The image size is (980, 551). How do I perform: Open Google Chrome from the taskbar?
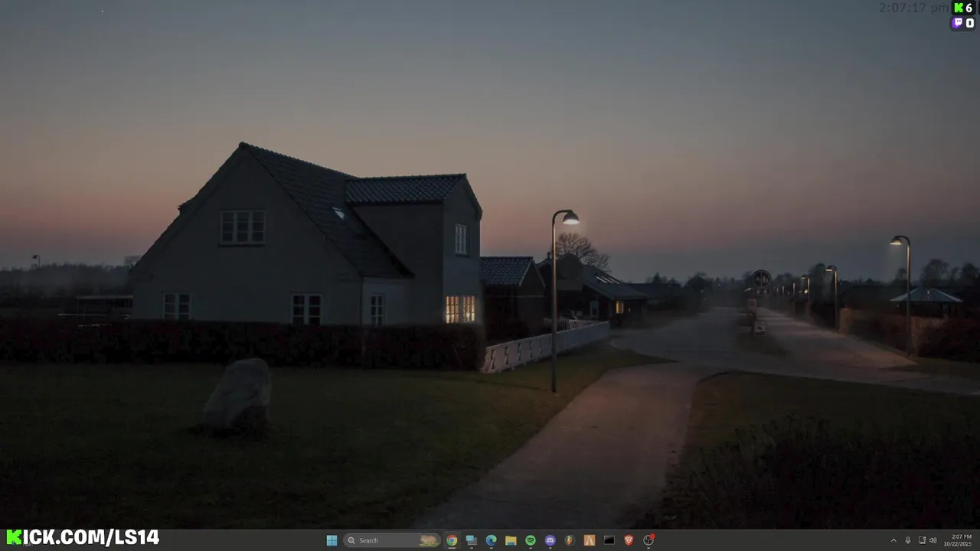point(452,540)
